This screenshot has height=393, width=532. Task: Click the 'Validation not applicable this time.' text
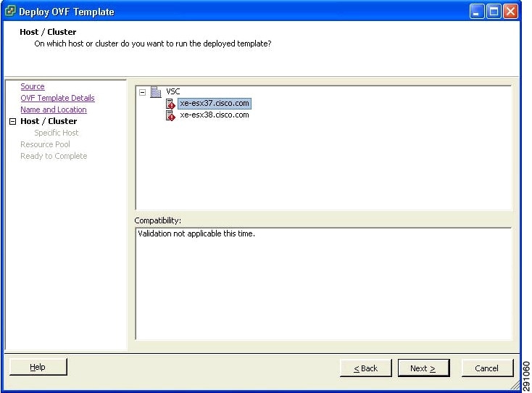[x=196, y=233]
